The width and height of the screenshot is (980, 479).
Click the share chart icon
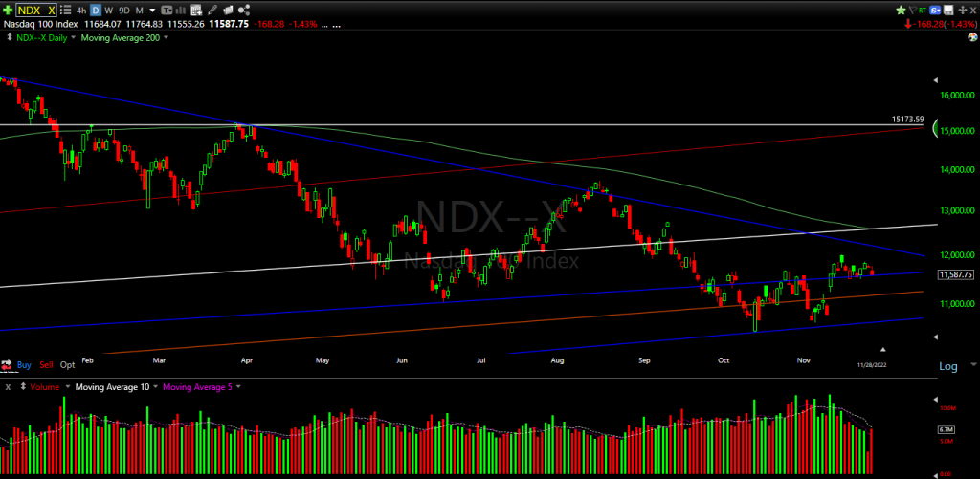tap(244, 10)
